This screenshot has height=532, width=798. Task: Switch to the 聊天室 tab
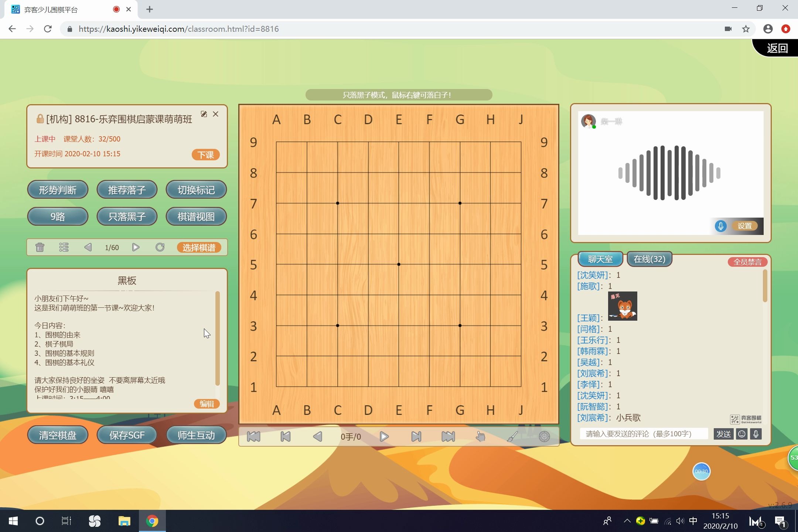(x=600, y=259)
